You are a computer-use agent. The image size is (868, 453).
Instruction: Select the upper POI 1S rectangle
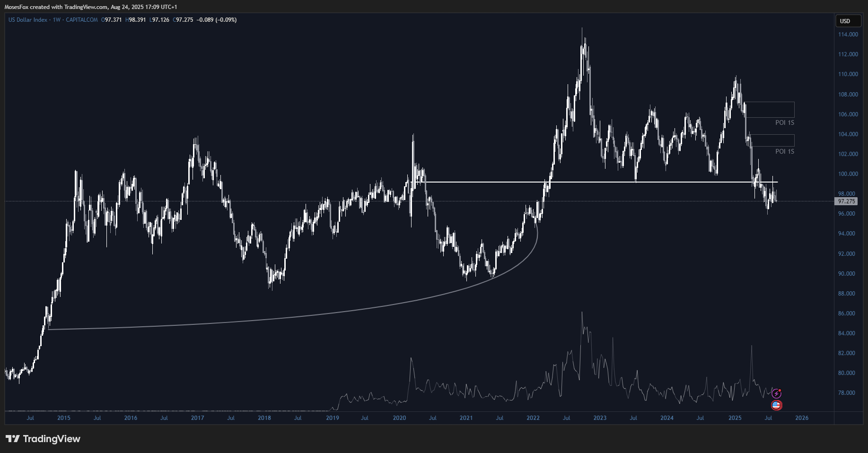coord(770,110)
